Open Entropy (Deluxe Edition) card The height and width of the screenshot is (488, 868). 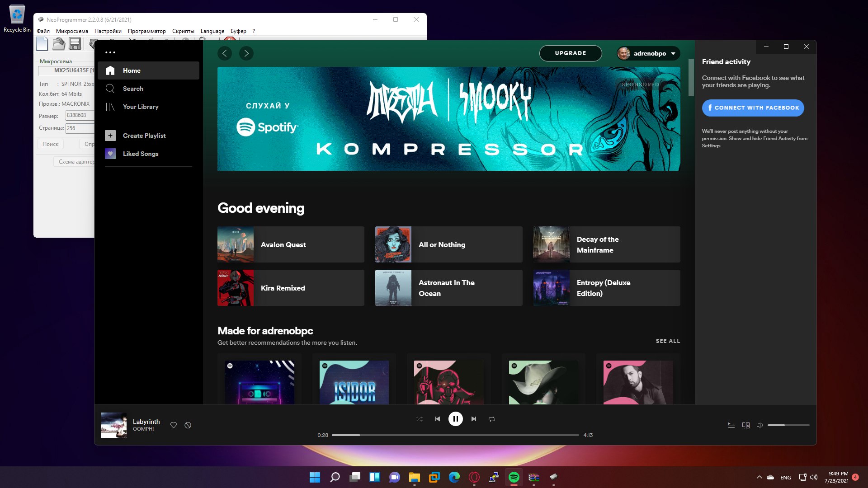607,288
